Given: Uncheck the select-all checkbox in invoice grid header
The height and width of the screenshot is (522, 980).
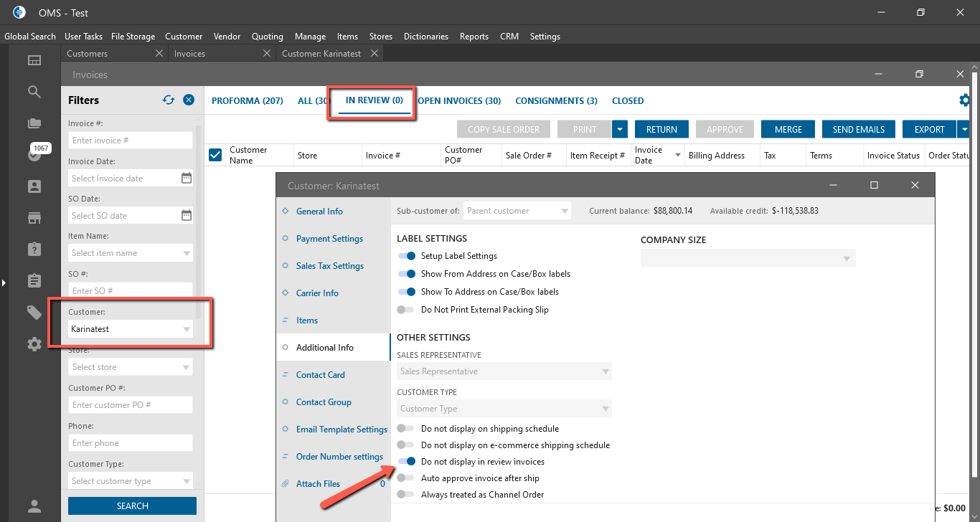Looking at the screenshot, I should point(215,155).
